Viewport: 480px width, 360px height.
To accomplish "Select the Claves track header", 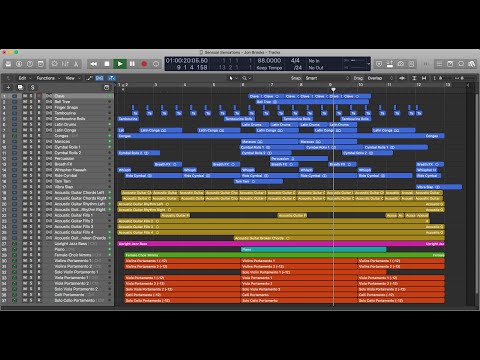I will pos(57,96).
